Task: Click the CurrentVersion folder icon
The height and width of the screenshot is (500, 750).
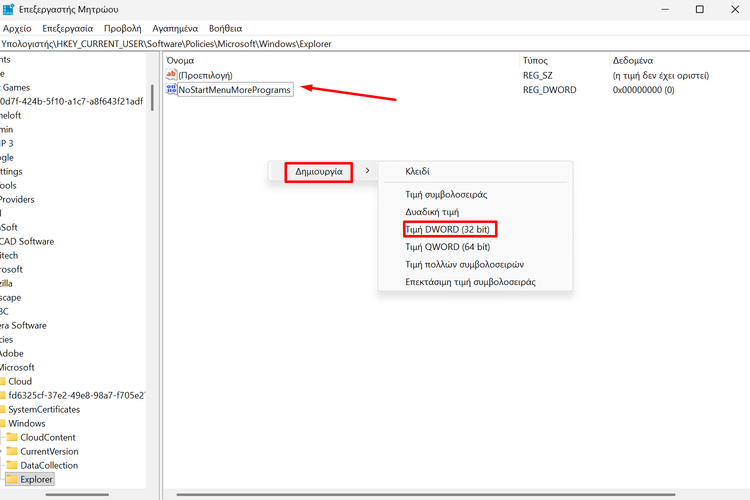Action: click(x=13, y=451)
